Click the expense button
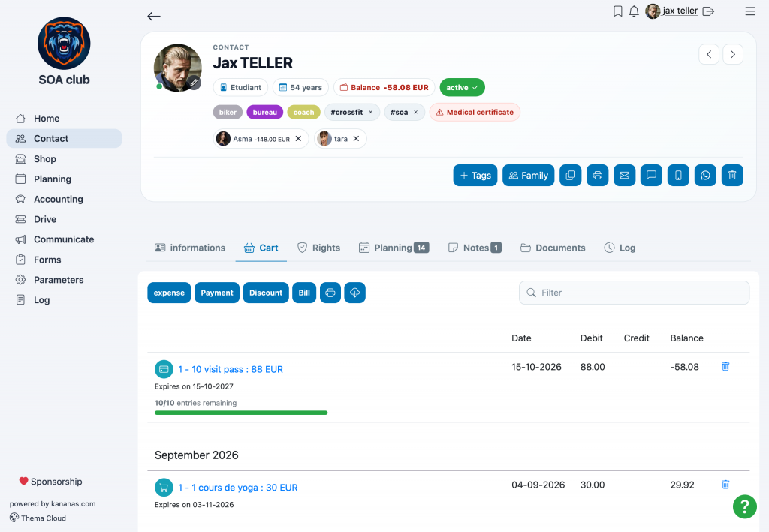Screen dimensions: 769x532 [x=169, y=293]
